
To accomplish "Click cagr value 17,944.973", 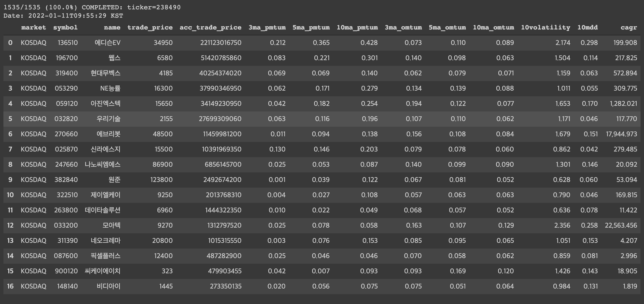I will click(x=621, y=134).
